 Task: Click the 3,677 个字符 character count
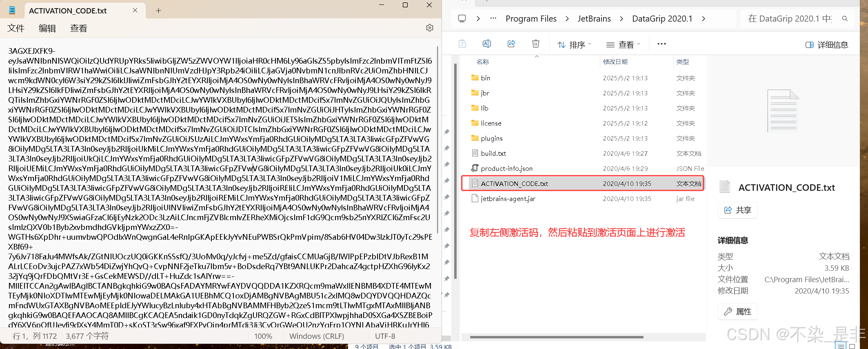click(x=87, y=336)
